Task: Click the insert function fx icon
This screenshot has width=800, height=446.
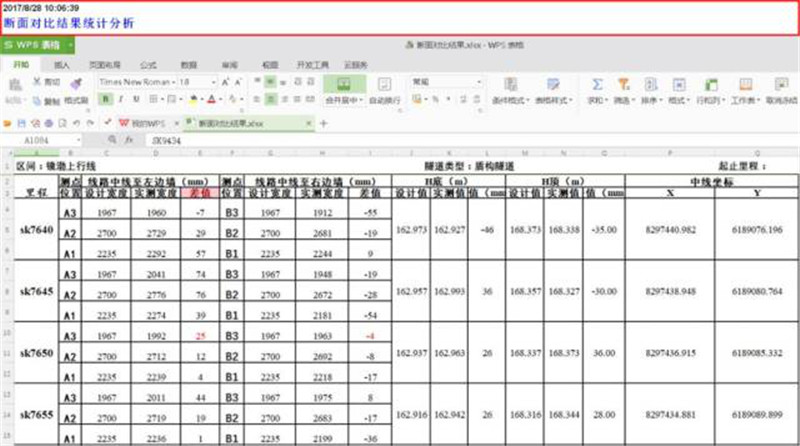Action: tap(129, 142)
